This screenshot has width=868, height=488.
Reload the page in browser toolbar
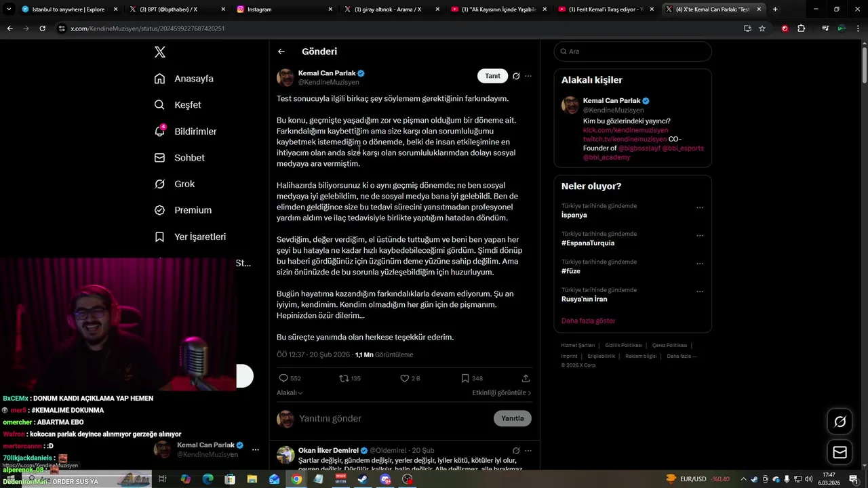pos(42,28)
